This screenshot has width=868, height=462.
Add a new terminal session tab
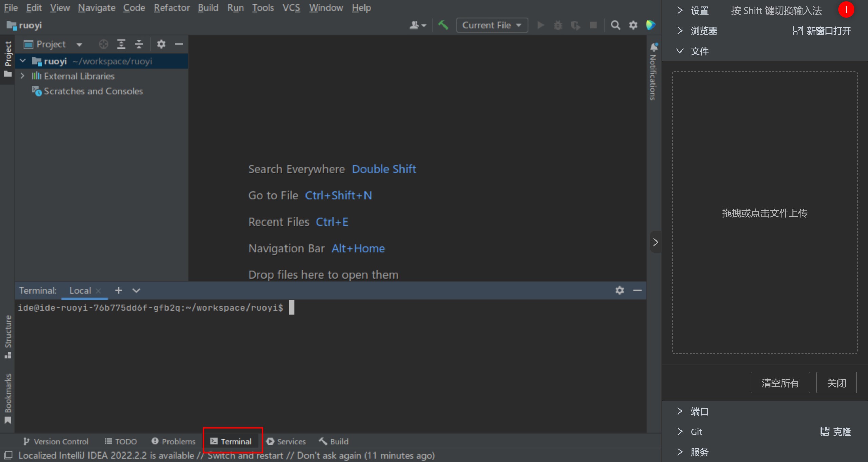tap(118, 290)
